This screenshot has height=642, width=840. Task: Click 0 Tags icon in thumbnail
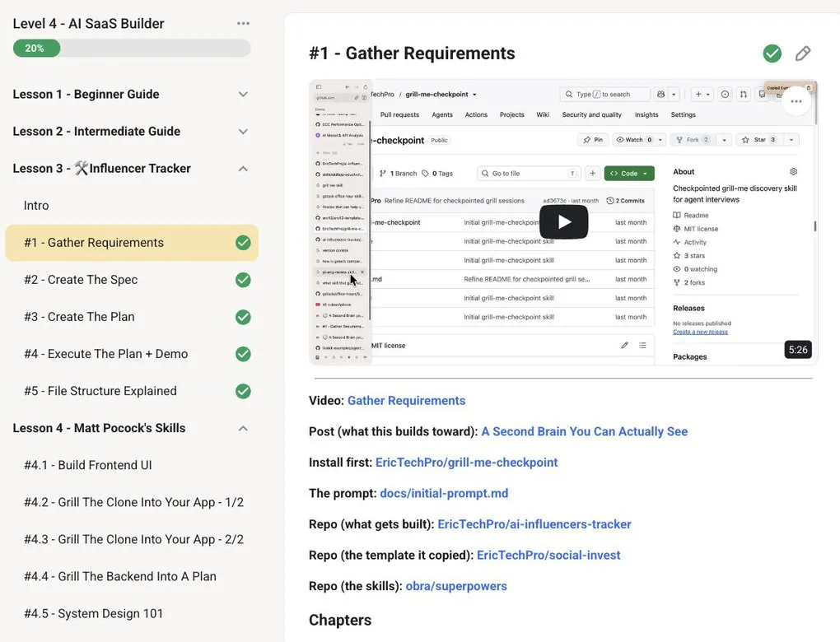coord(425,174)
